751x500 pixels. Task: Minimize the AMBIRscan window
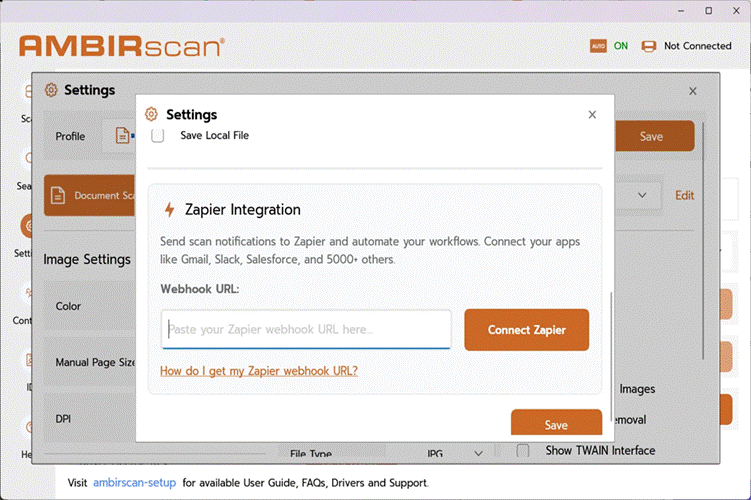tap(681, 11)
